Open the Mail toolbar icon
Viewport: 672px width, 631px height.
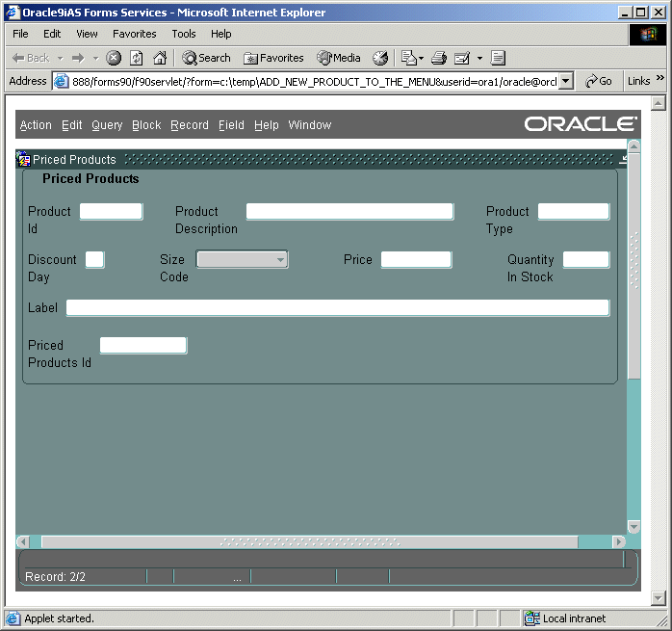[408, 58]
